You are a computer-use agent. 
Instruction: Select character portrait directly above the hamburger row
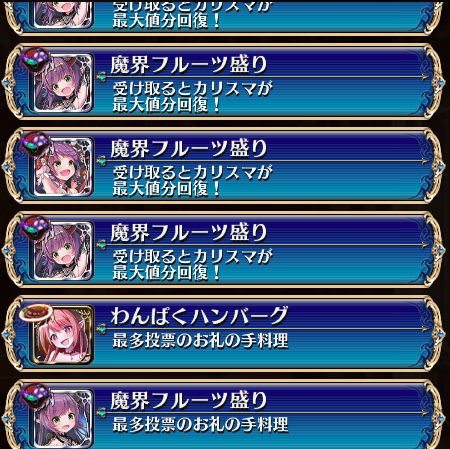(63, 250)
